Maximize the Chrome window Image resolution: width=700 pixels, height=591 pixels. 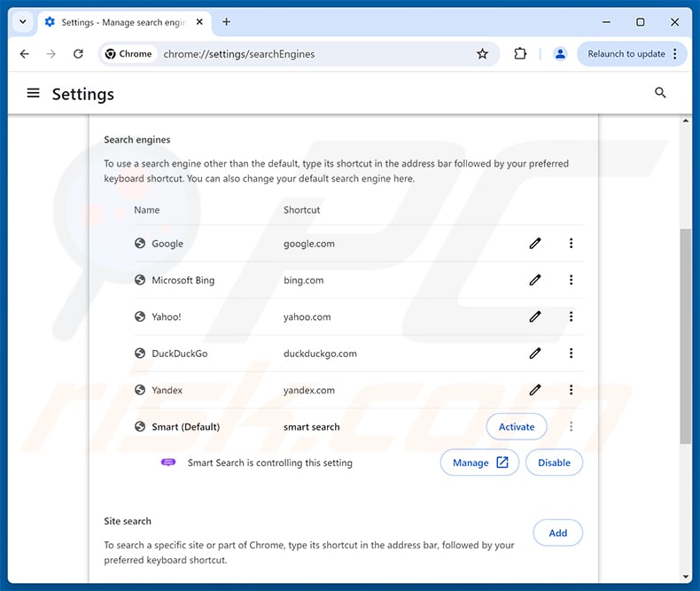tap(640, 22)
